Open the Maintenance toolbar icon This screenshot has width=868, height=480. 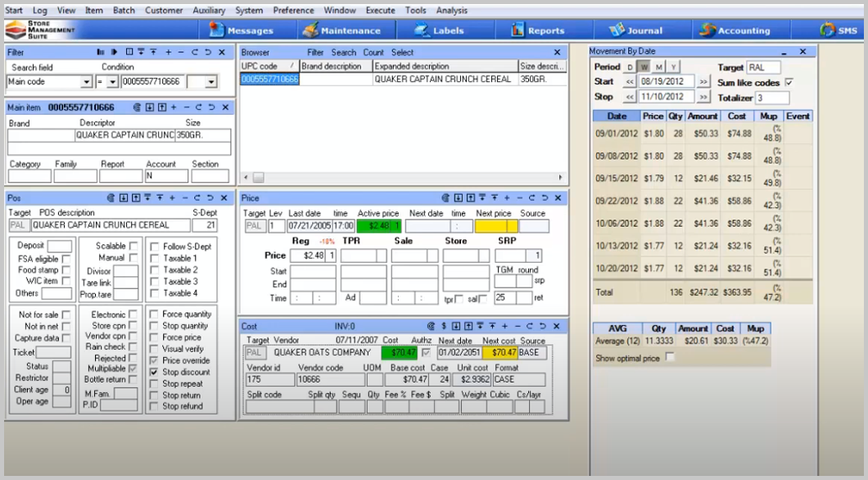(344, 29)
